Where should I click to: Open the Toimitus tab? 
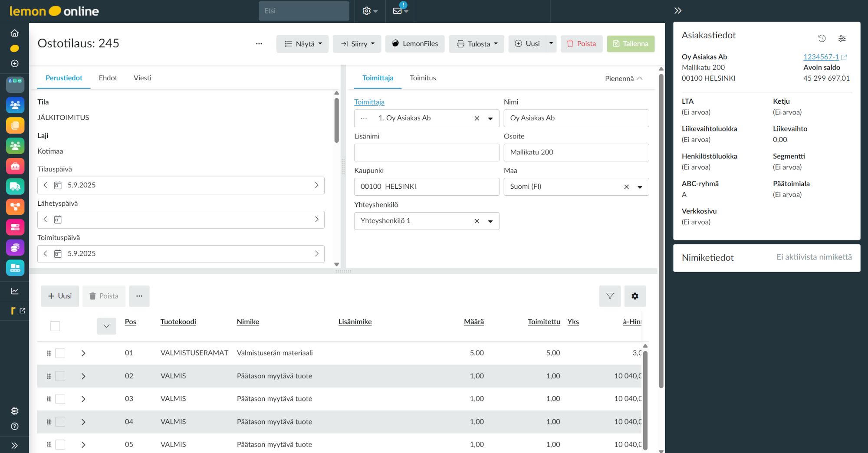[x=423, y=78]
